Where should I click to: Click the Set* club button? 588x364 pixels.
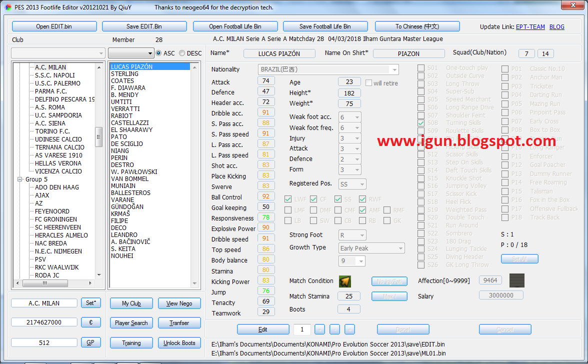tap(91, 302)
